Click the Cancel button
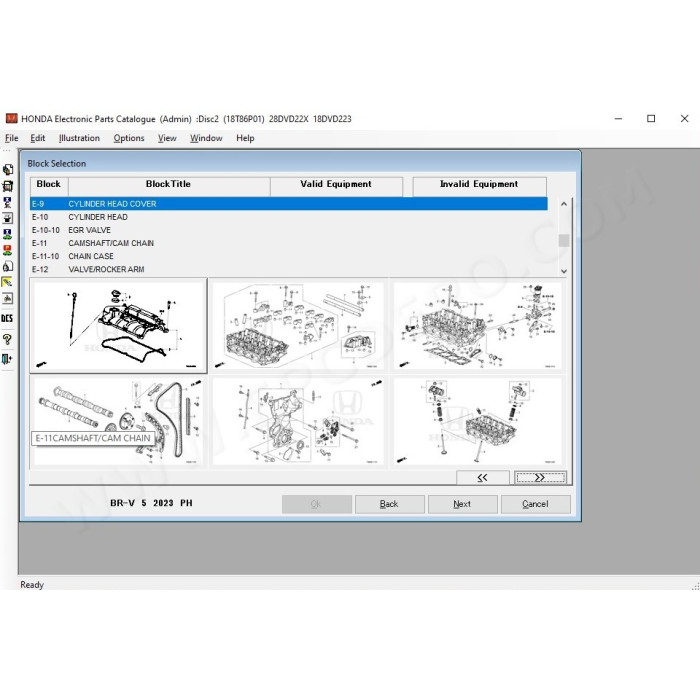 point(535,504)
